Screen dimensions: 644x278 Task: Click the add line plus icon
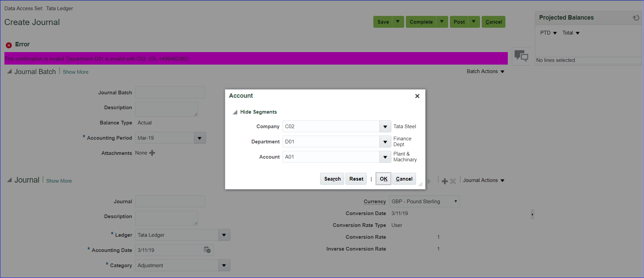(444, 181)
